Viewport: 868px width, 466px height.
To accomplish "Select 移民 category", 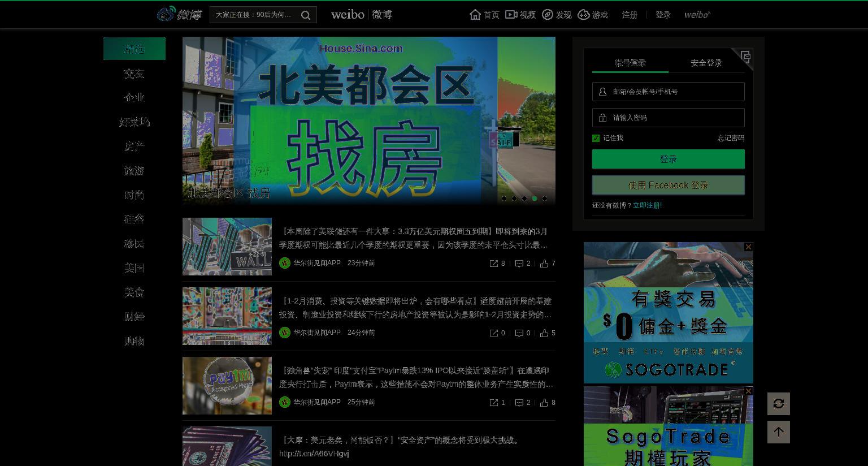I will pos(134,243).
